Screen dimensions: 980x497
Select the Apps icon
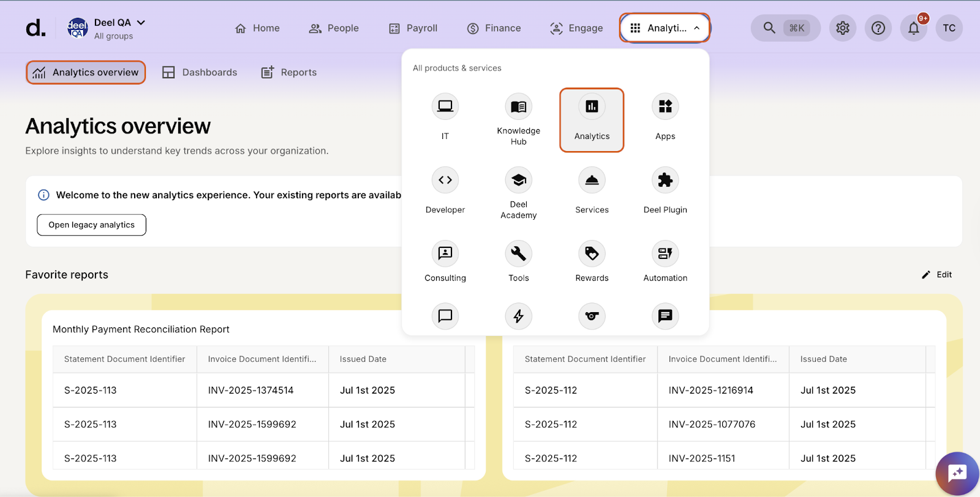665,107
